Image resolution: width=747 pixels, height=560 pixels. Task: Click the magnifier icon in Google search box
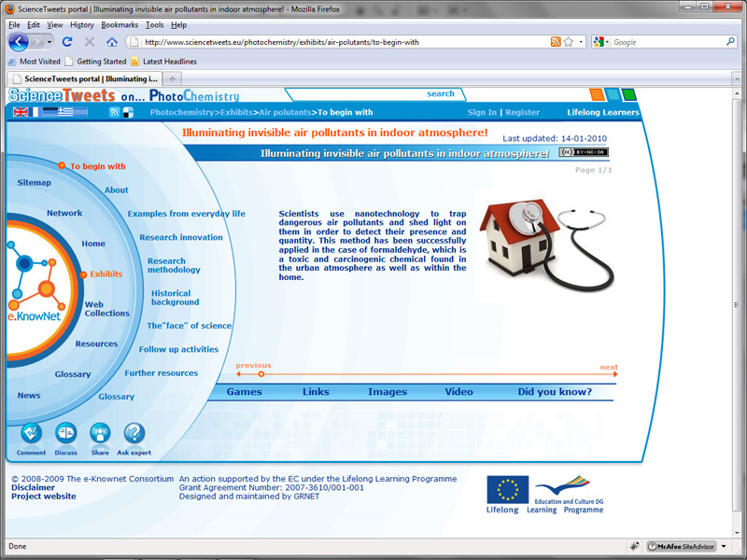(730, 42)
